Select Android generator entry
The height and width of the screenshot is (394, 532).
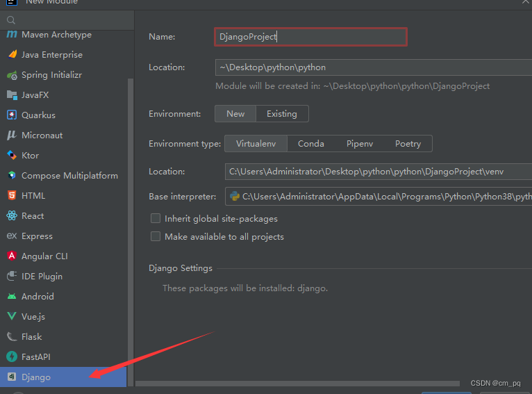pyautogui.click(x=63, y=296)
